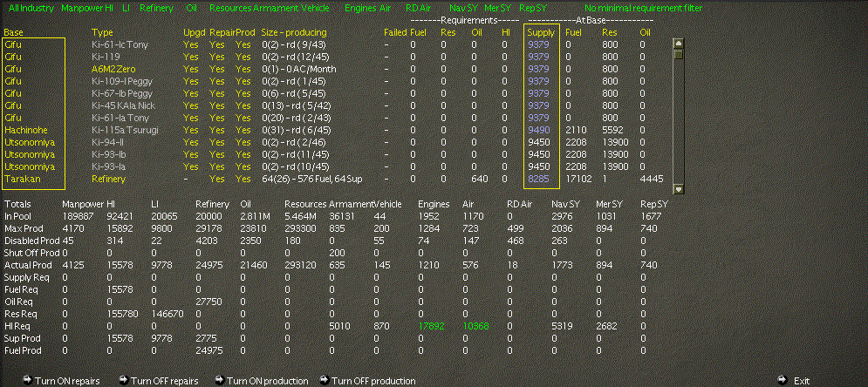
Task: Click Turn OFF production
Action: 373,381
